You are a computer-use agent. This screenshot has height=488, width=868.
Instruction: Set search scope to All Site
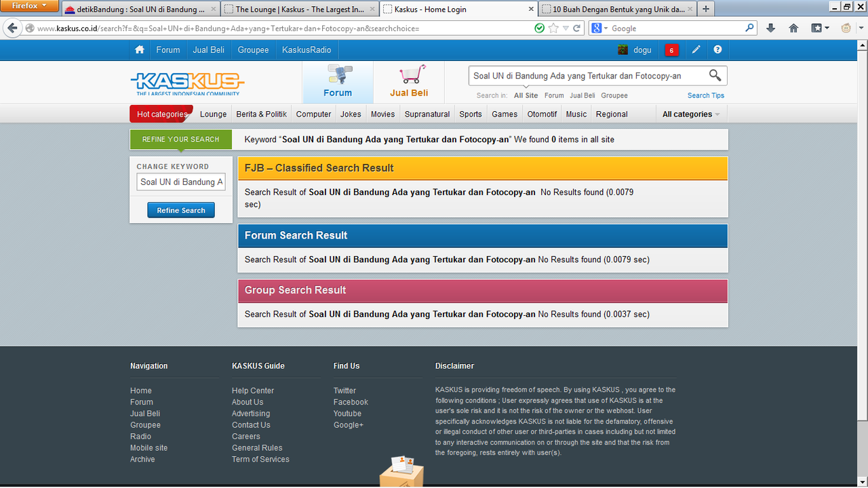[x=526, y=96]
